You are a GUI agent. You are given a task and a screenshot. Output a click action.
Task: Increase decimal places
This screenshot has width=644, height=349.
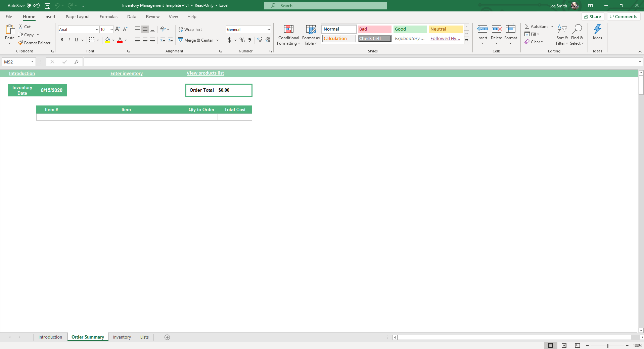pyautogui.click(x=260, y=40)
